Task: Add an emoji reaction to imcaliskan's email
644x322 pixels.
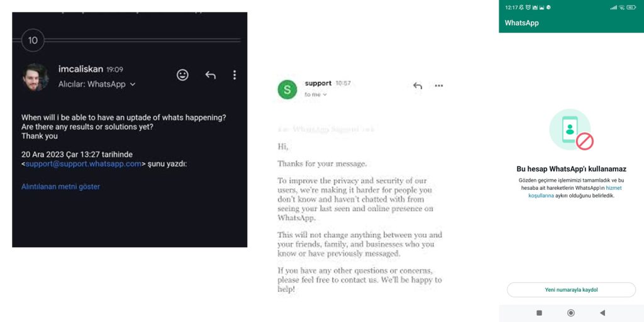Action: click(x=182, y=75)
